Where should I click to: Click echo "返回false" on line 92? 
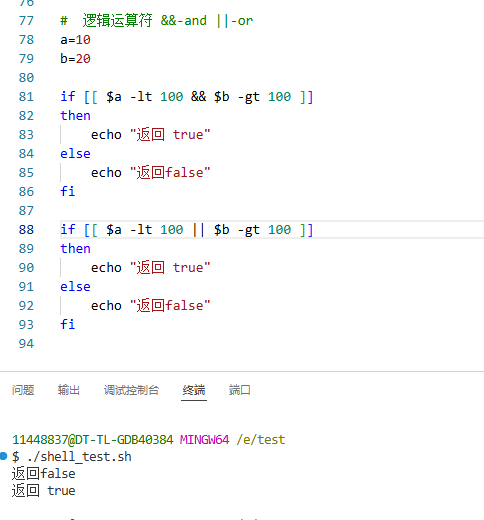[x=151, y=306]
